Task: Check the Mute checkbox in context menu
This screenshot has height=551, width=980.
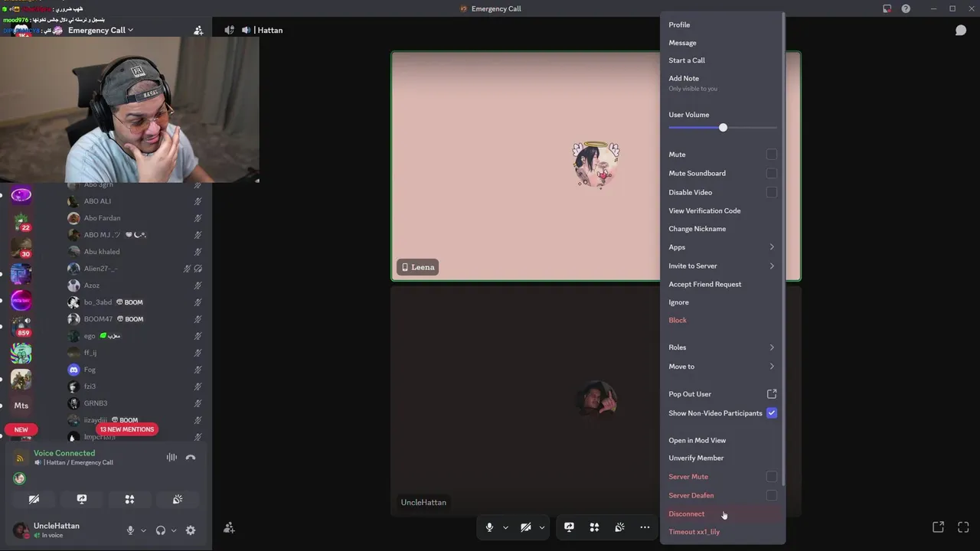Action: pyautogui.click(x=772, y=155)
